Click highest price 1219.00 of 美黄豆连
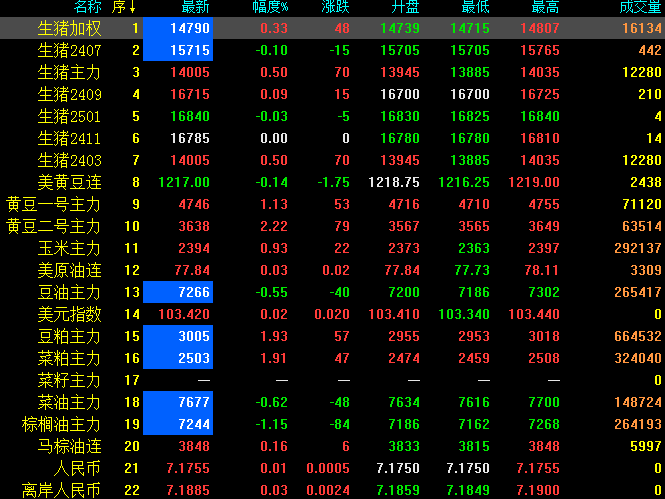Image resolution: width=665 pixels, height=499 pixels. [x=534, y=183]
